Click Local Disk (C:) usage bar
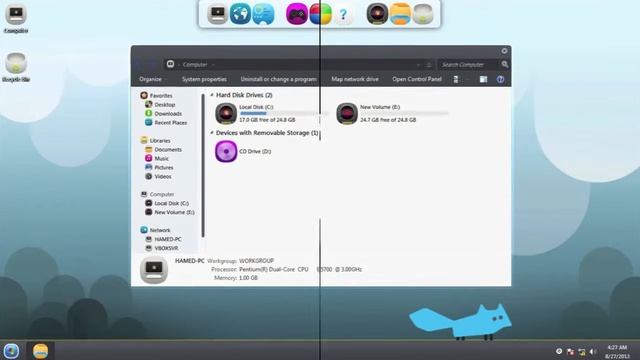This screenshot has height=360, width=640. 283,113
